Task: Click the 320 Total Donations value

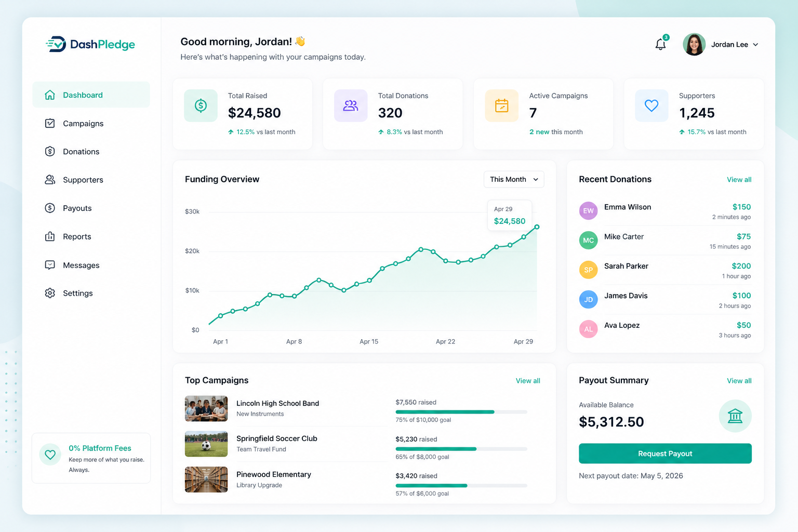Action: coord(390,113)
